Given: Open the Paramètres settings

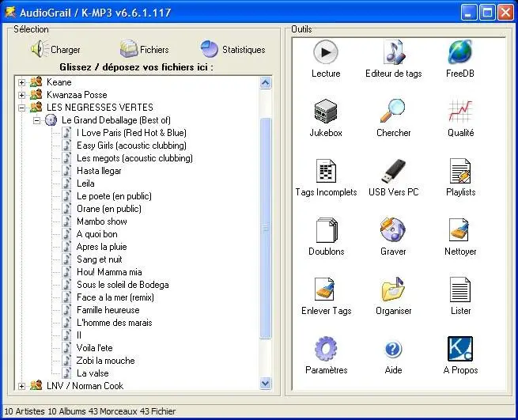Looking at the screenshot, I should click(326, 355).
